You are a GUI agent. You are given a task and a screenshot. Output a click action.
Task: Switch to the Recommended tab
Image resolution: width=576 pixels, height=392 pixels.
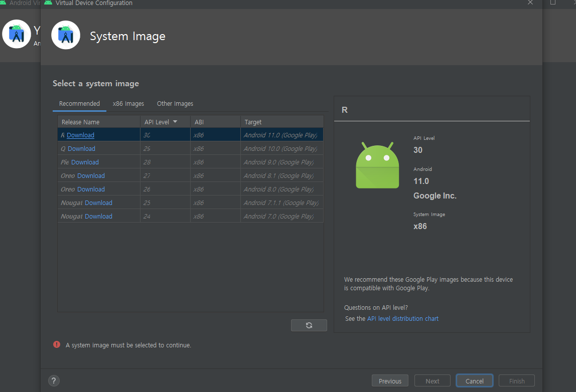pyautogui.click(x=79, y=103)
